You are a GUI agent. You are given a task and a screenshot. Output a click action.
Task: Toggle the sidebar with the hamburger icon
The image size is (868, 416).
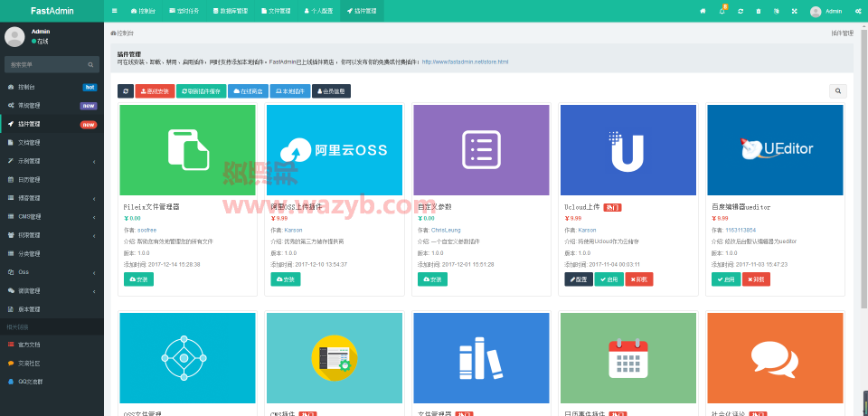115,11
